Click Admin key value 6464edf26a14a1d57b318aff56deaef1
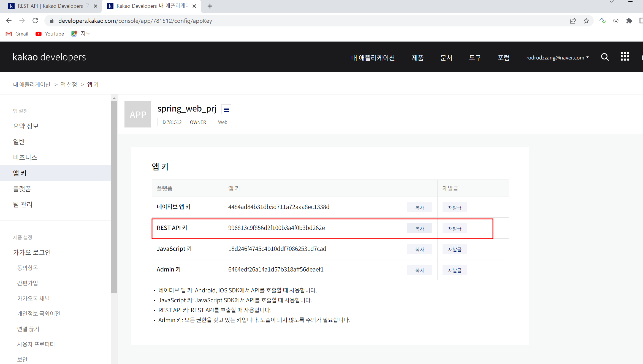 point(276,270)
